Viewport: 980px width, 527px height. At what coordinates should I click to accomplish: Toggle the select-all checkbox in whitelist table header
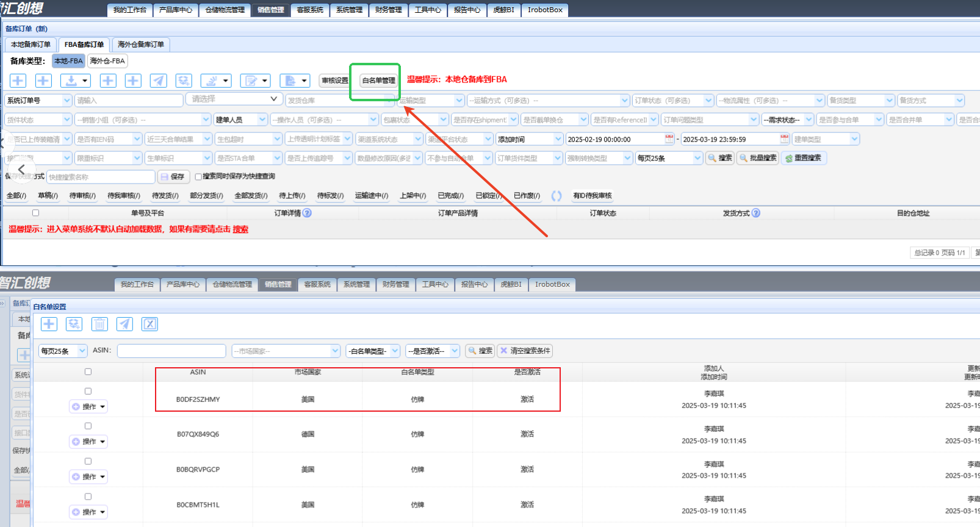pos(88,371)
